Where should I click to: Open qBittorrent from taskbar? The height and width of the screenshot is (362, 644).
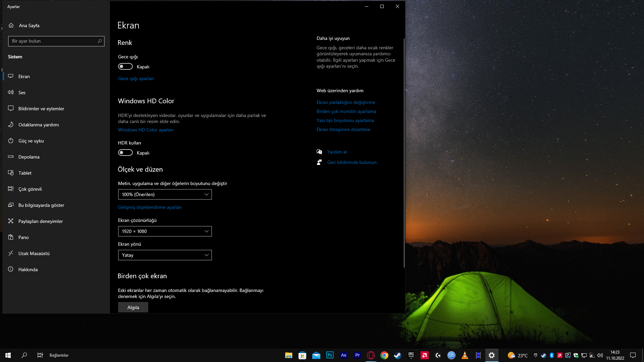[451, 355]
